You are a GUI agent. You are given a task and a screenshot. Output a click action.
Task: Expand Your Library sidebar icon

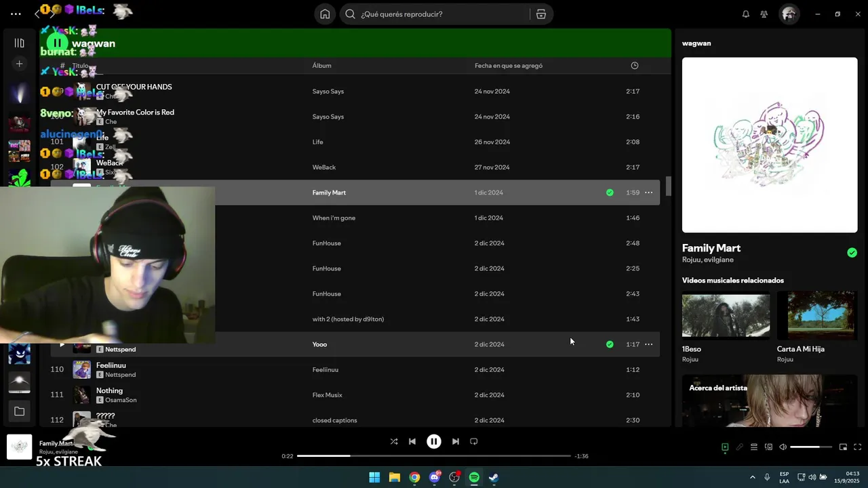pos(19,43)
